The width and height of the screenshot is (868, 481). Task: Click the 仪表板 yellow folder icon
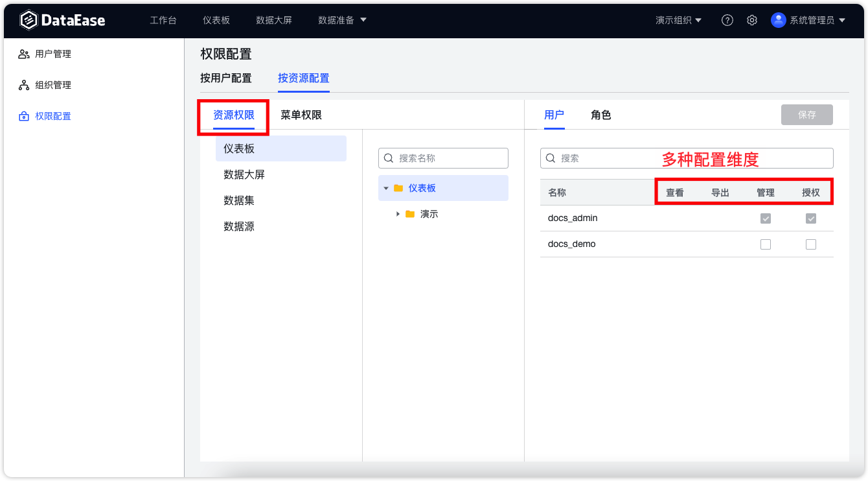398,188
